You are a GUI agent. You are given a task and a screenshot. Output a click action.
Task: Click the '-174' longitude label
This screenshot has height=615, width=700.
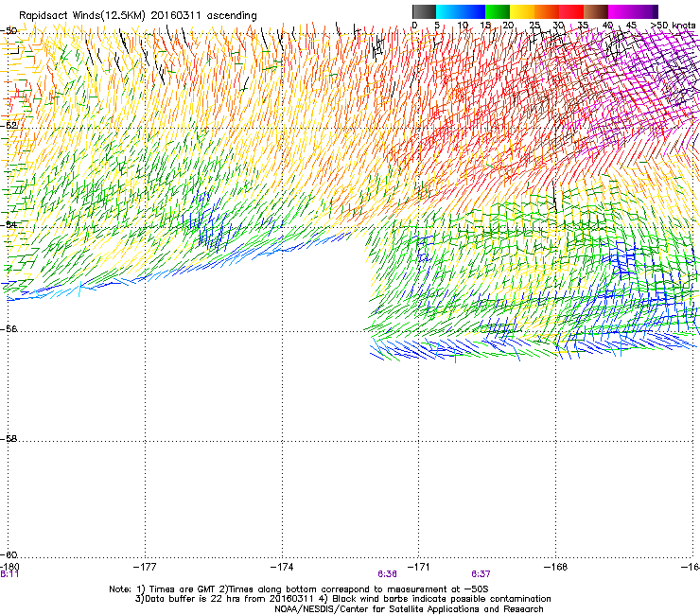[282, 567]
